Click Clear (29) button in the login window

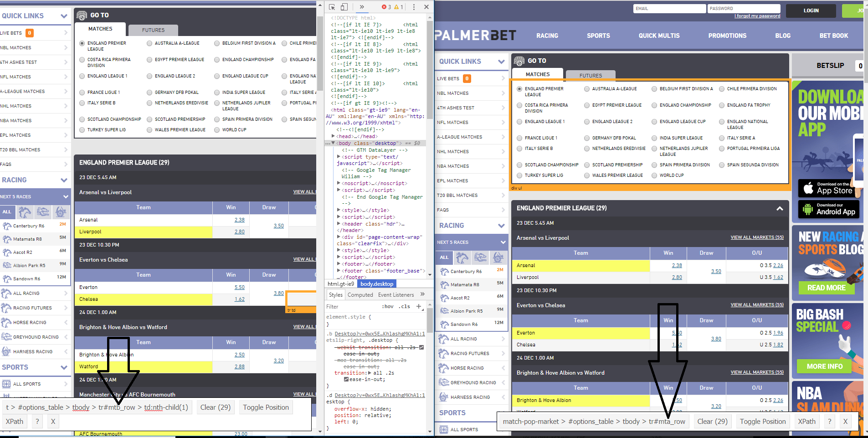click(712, 422)
